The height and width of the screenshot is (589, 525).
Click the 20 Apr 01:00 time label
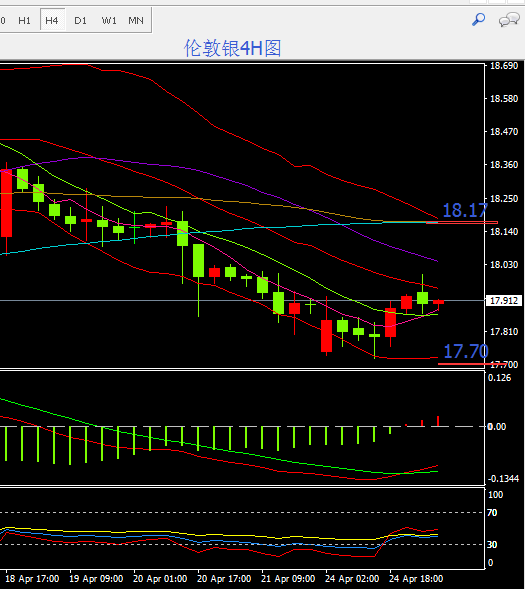click(160, 578)
